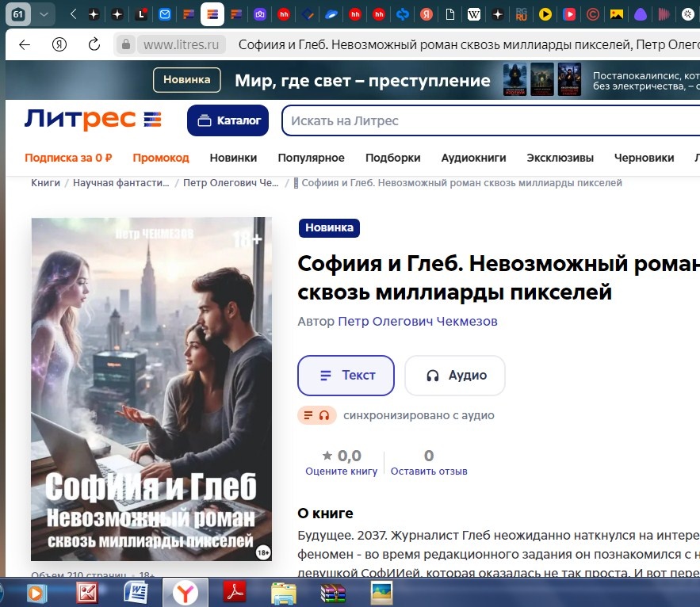Switch to the tab with black L icon
Viewport: 700px width, 607px height.
pos(141,14)
